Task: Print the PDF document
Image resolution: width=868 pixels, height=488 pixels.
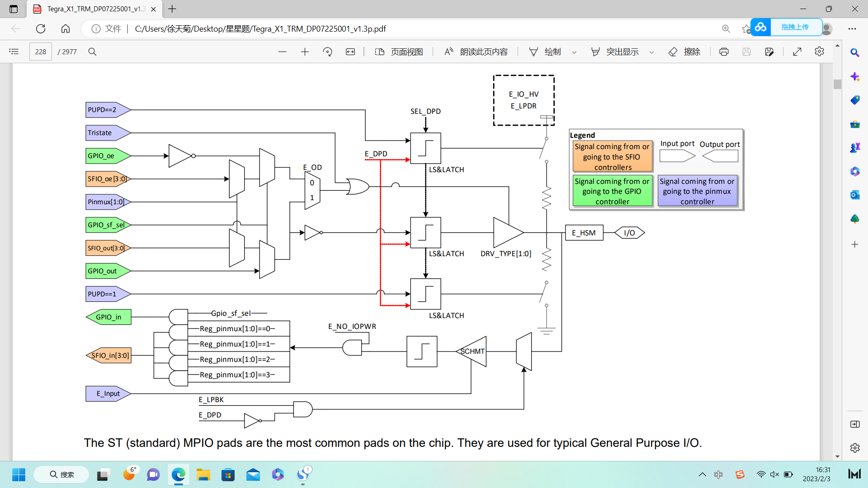Action: click(x=724, y=52)
